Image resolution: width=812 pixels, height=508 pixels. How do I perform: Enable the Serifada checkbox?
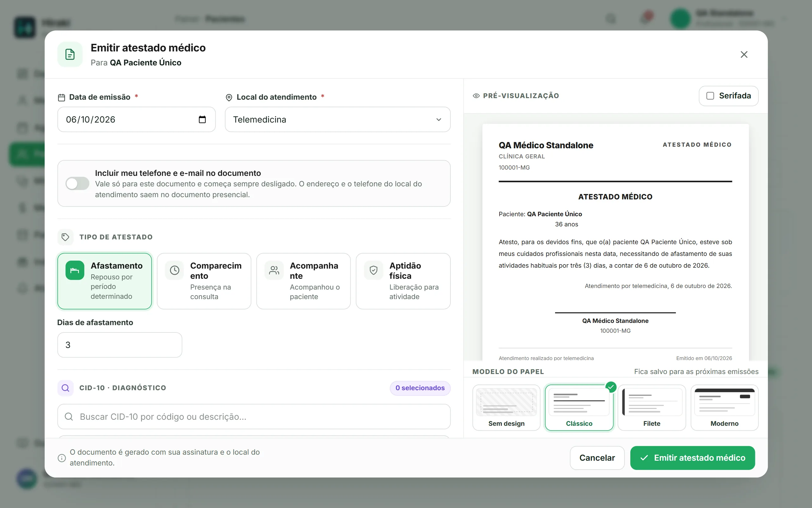tap(710, 96)
